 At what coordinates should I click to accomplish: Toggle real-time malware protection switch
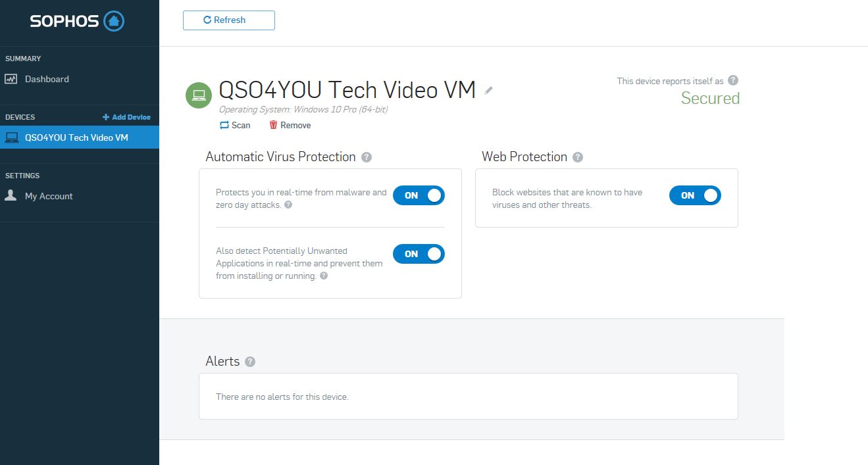click(419, 195)
